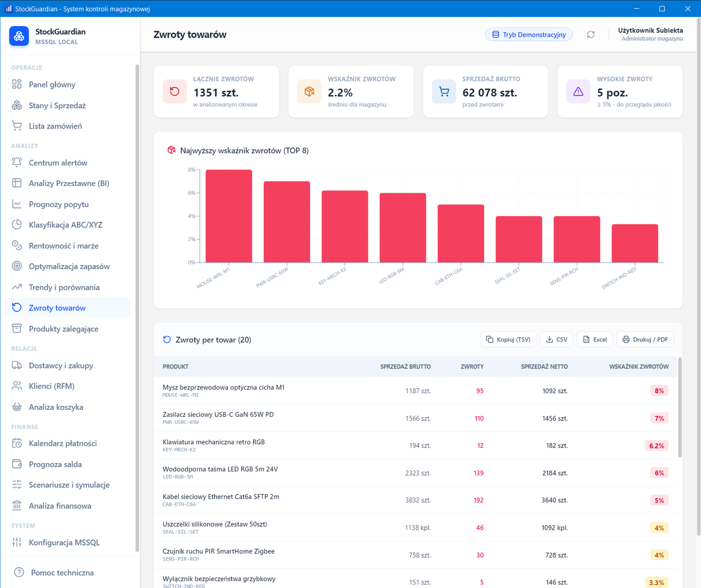Click the Klienci (RFM) people icon
The image size is (701, 588).
coord(17,386)
